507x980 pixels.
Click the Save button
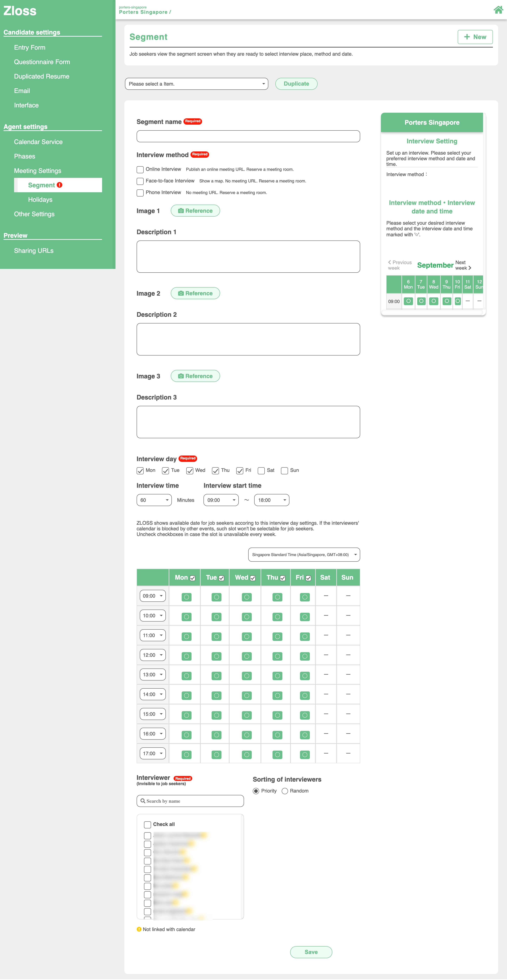click(x=311, y=952)
